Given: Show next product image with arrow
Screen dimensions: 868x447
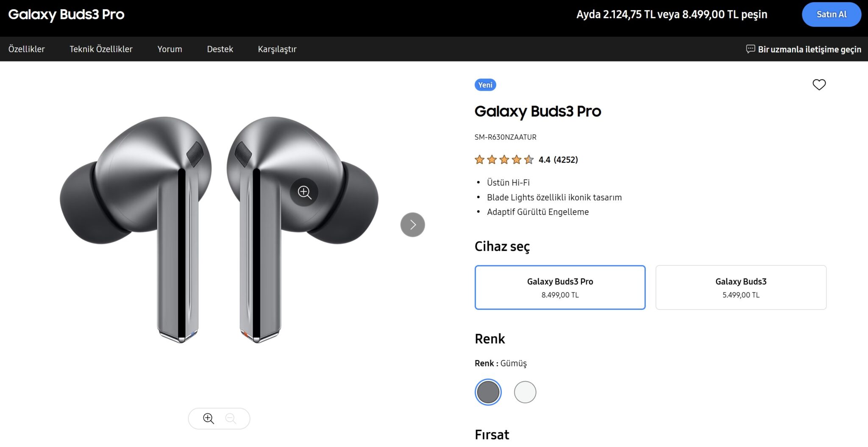Looking at the screenshot, I should click(x=412, y=225).
